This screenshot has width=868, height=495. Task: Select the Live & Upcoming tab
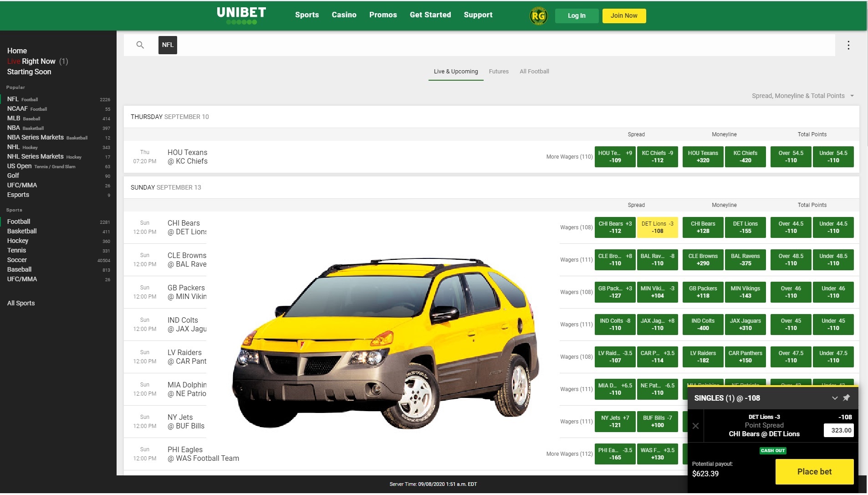[456, 72]
